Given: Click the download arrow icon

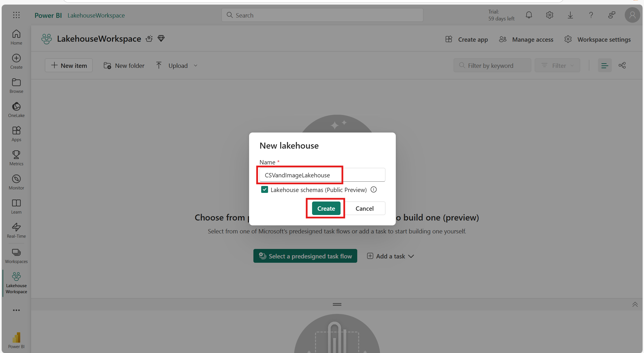Looking at the screenshot, I should 570,15.
